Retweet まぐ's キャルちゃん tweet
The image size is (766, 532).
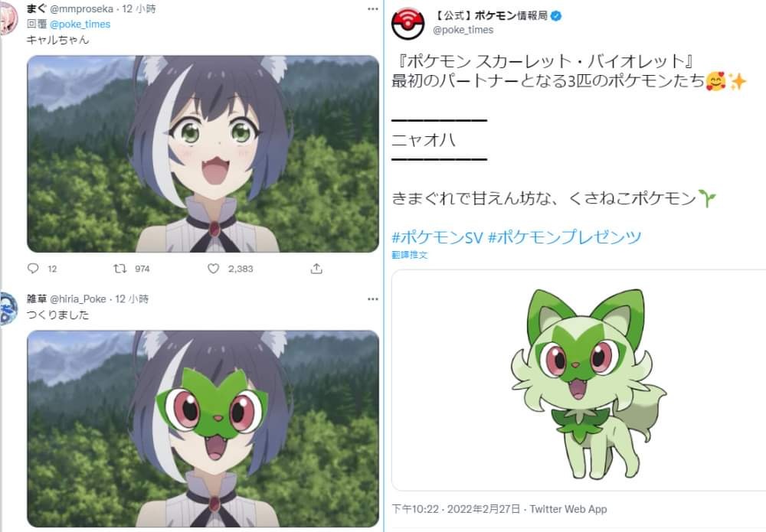click(119, 269)
